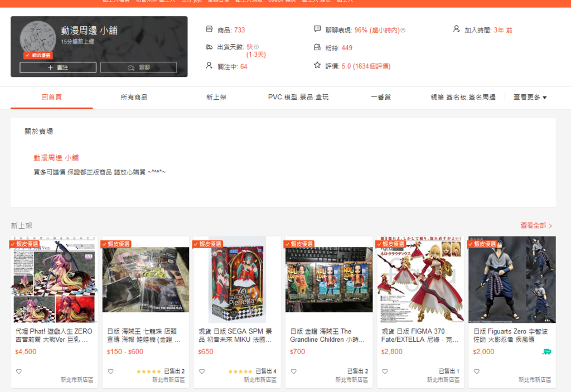Viewport: 571px width, 392px height.
Task: Click the price $4,500
Action: tap(26, 352)
